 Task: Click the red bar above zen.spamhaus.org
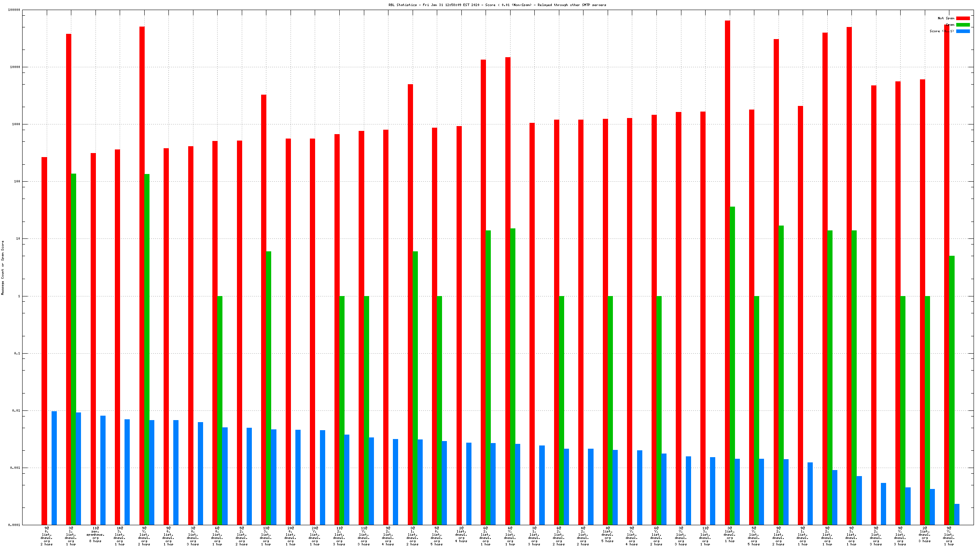[93, 338]
